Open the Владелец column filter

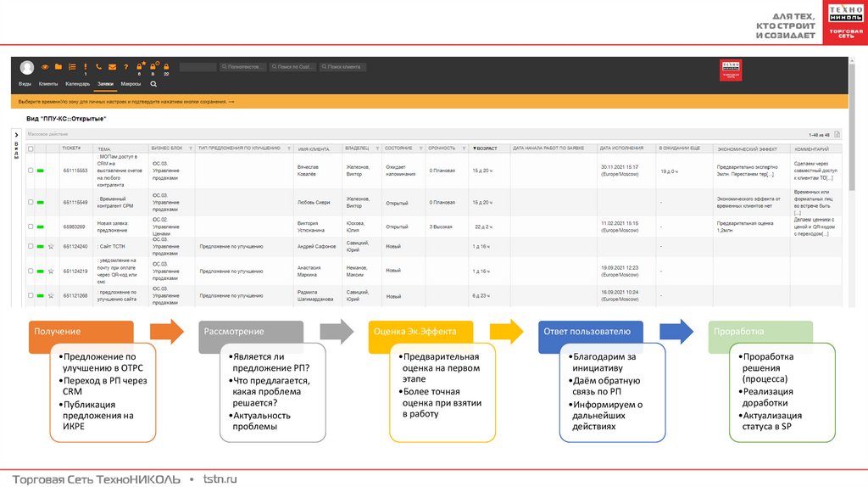click(x=377, y=148)
